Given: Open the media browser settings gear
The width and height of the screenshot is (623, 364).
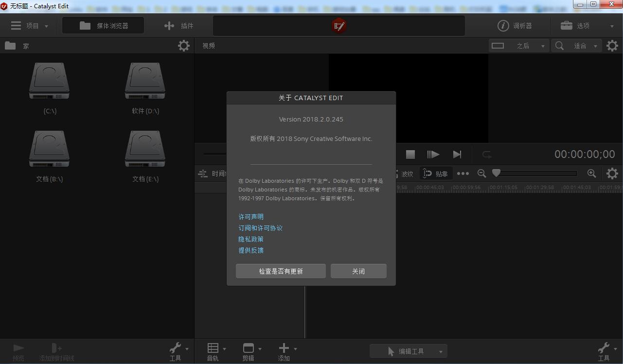Looking at the screenshot, I should pyautogui.click(x=183, y=46).
